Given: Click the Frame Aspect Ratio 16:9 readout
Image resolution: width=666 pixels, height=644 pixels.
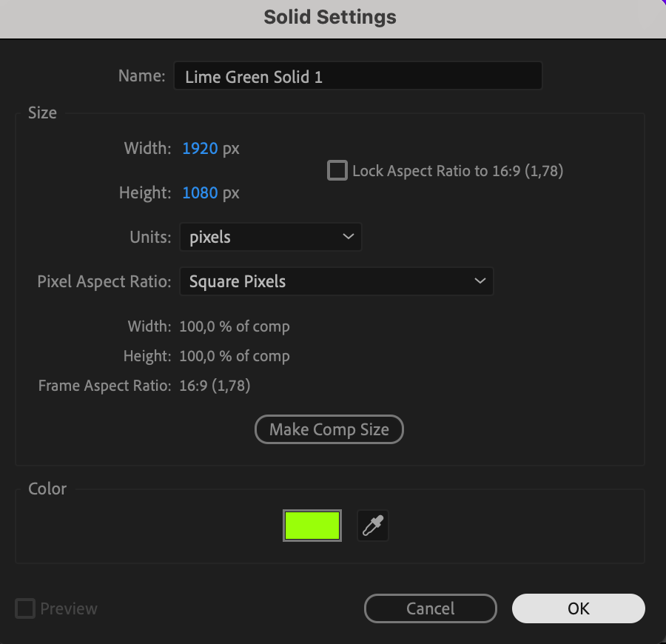Looking at the screenshot, I should coord(215,386).
